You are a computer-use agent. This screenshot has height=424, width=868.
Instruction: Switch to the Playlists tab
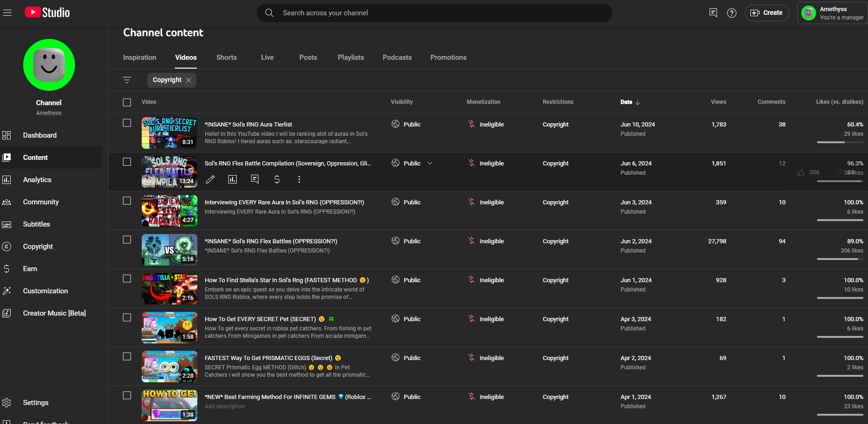[351, 57]
